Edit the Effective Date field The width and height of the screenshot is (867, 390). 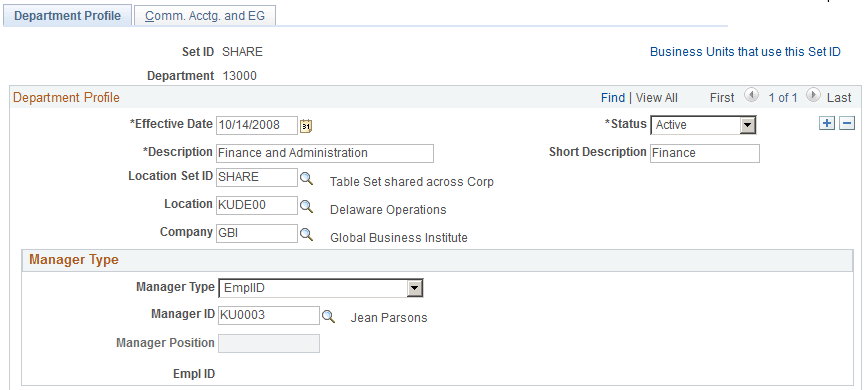[257, 126]
